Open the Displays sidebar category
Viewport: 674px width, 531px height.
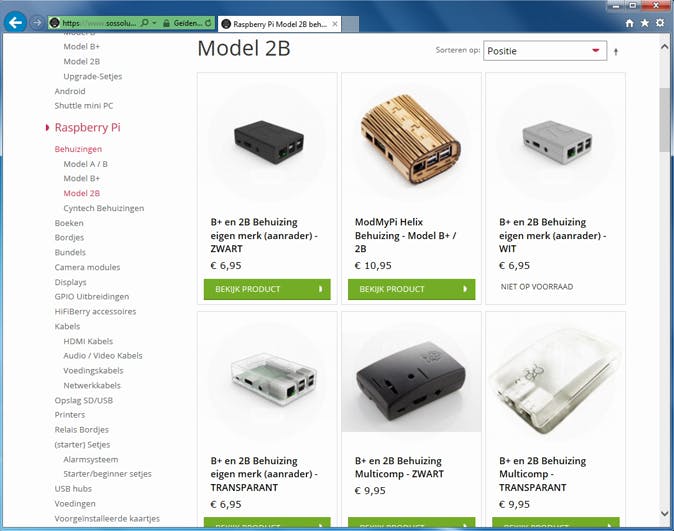tap(70, 282)
